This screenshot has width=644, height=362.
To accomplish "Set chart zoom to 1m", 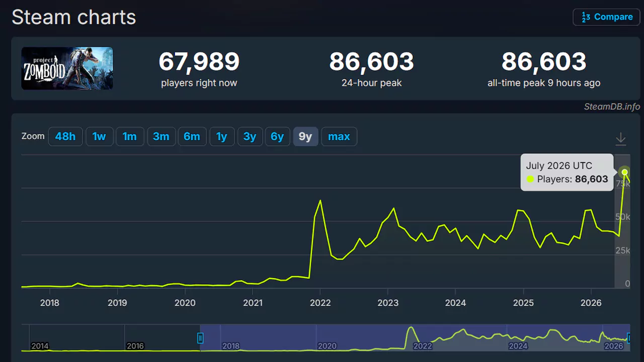I will pyautogui.click(x=130, y=136).
